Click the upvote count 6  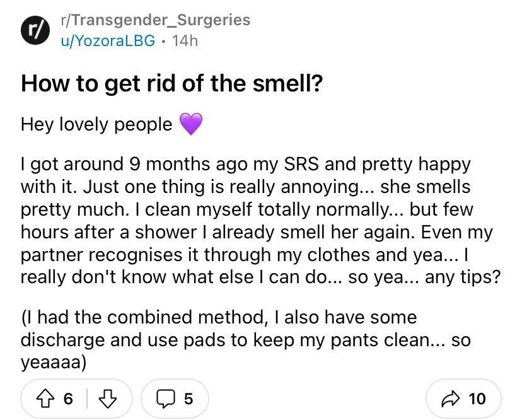(x=68, y=399)
